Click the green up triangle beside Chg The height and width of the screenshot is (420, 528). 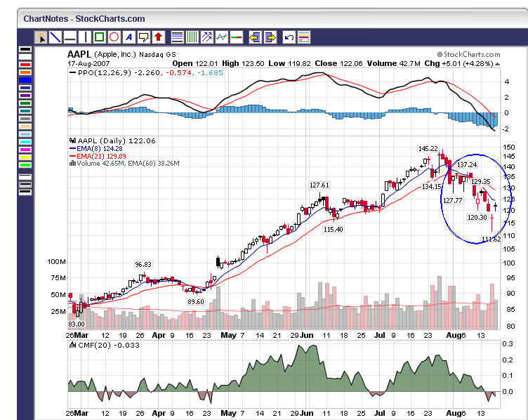pos(498,64)
